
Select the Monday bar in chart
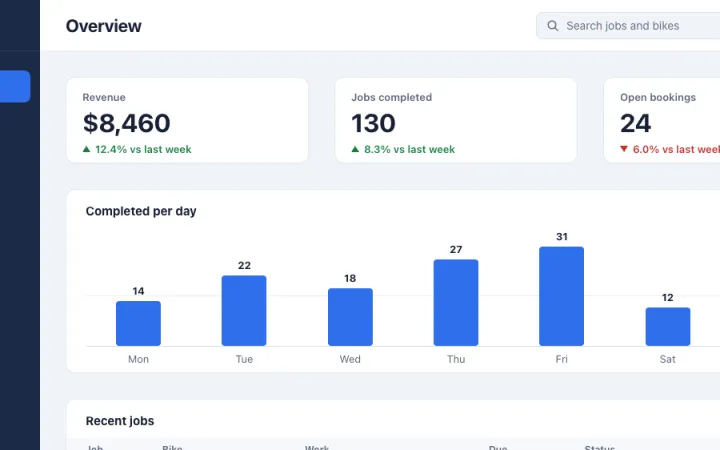tap(138, 323)
